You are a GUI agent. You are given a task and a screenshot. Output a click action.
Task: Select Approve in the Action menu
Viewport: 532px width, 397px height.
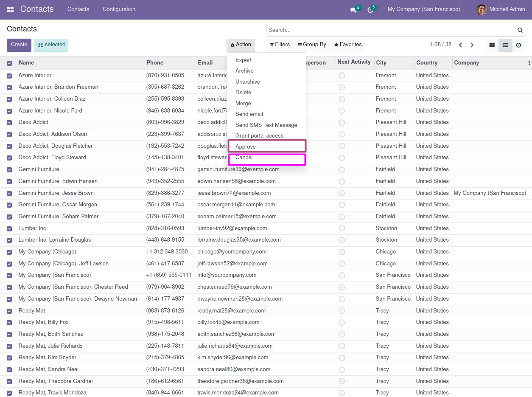246,146
